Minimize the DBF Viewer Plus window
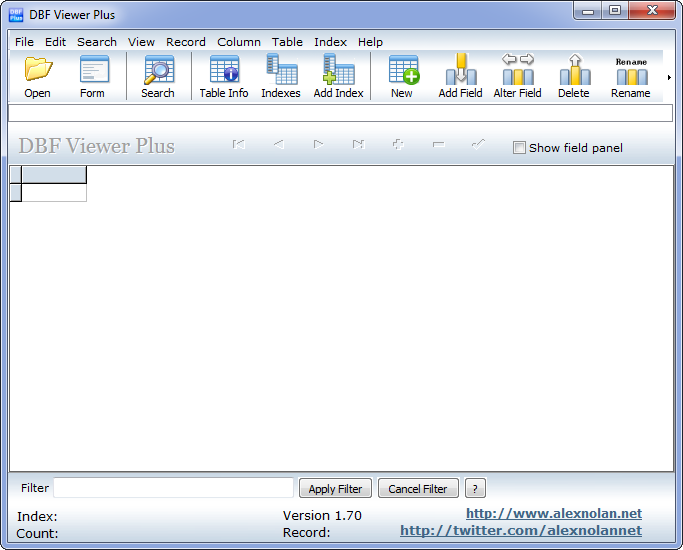 coord(588,10)
